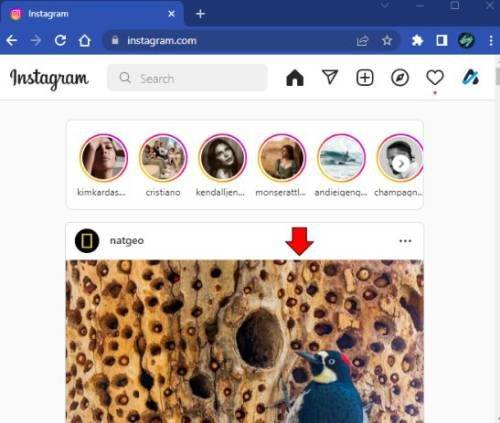Close the Instagram tab
The height and width of the screenshot is (423, 500).
171,14
